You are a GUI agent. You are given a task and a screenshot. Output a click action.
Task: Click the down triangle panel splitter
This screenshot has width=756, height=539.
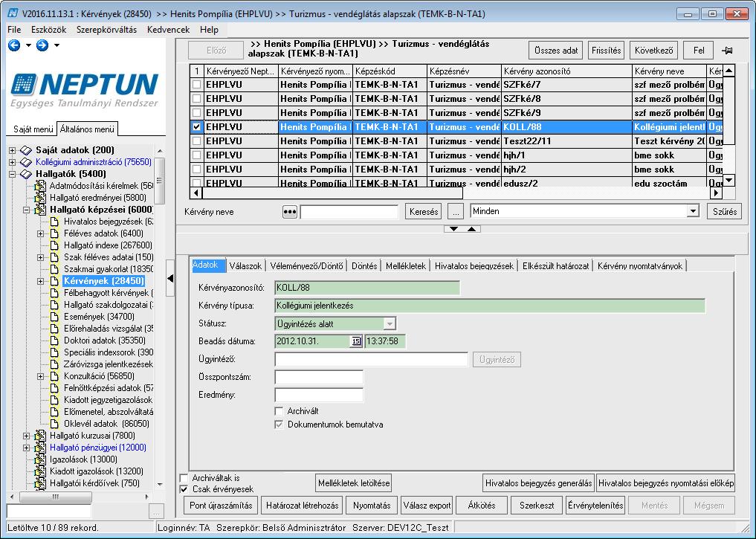pos(453,229)
